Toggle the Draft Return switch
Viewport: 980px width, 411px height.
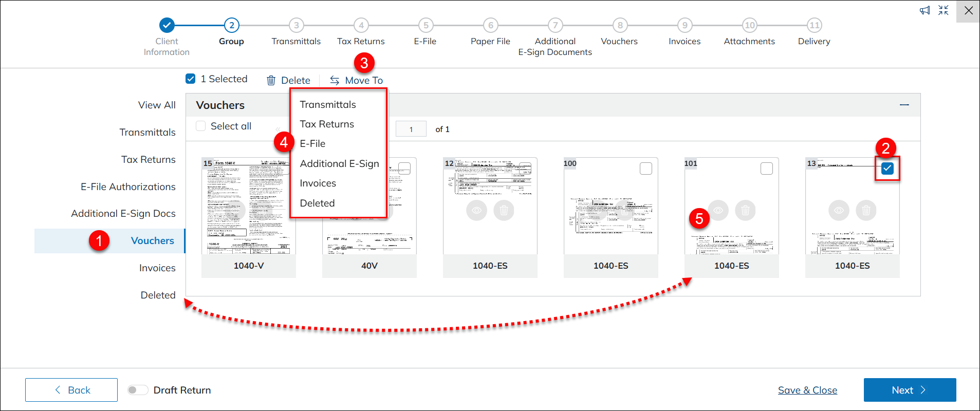click(138, 390)
